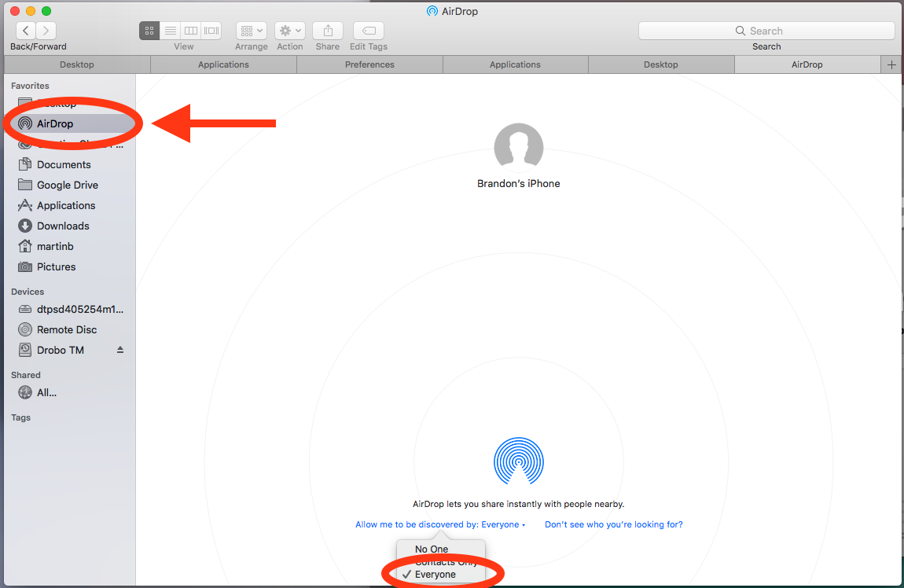
Task: Click the Share toolbar button
Action: tap(328, 31)
